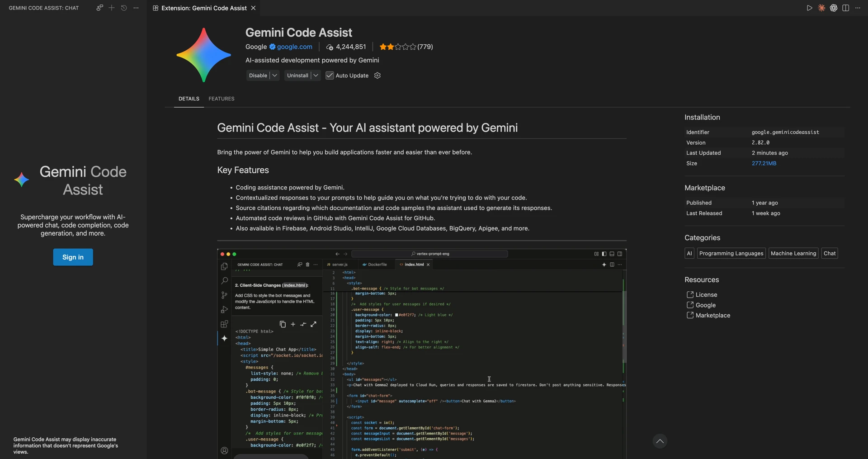The width and height of the screenshot is (868, 459).
Task: Select the Machine Learning category tag
Action: point(793,253)
